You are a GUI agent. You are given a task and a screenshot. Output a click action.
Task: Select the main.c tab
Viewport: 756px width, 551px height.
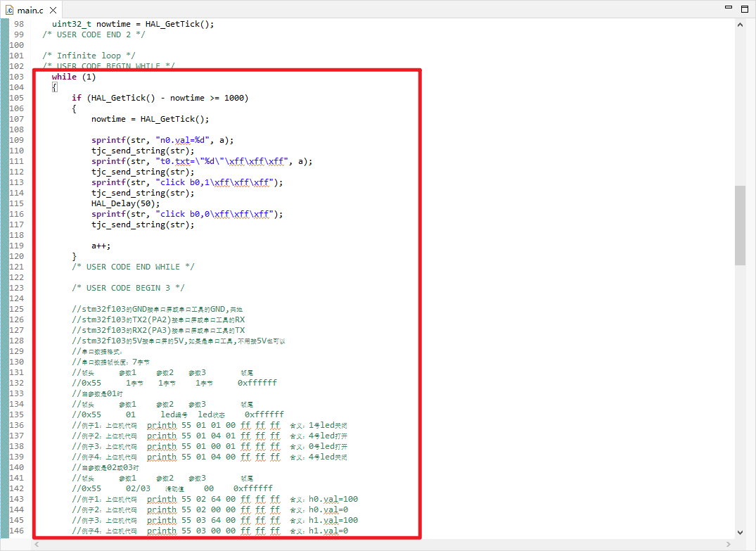tap(30, 10)
